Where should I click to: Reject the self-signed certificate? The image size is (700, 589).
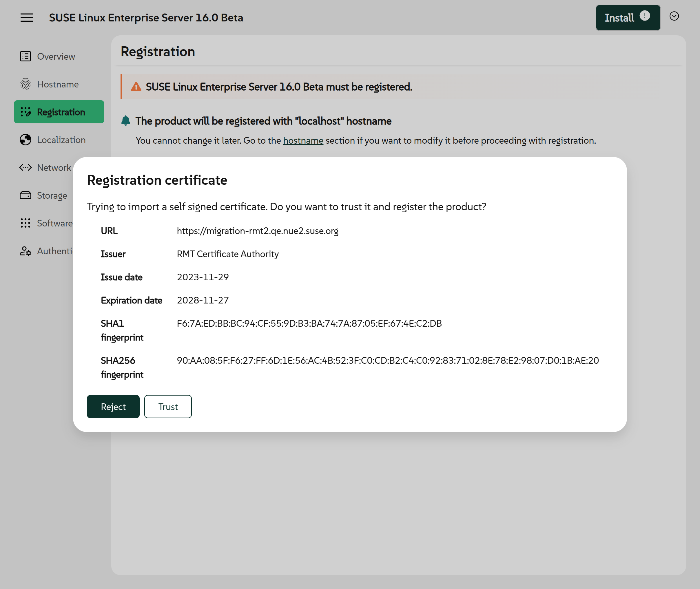coord(113,406)
